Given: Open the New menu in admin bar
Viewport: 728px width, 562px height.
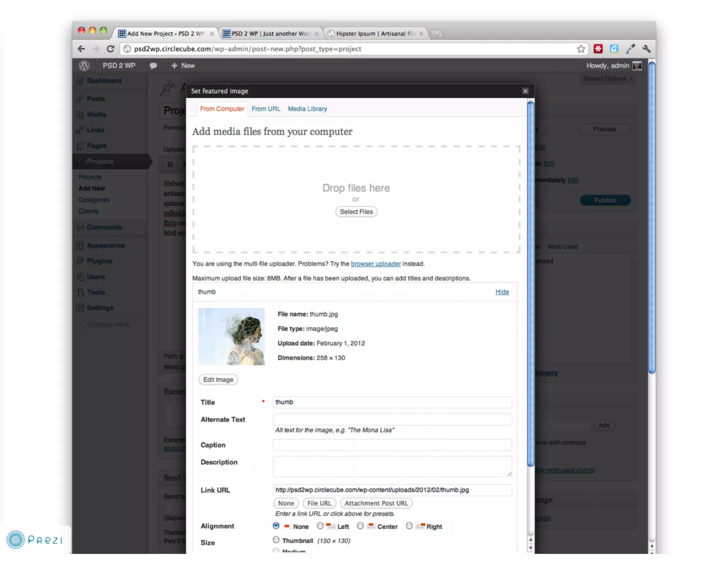Looking at the screenshot, I should [183, 66].
